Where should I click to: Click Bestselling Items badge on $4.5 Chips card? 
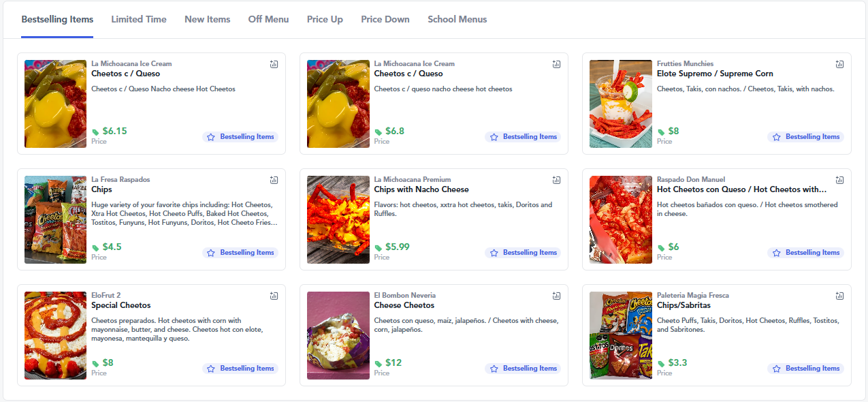coord(240,253)
